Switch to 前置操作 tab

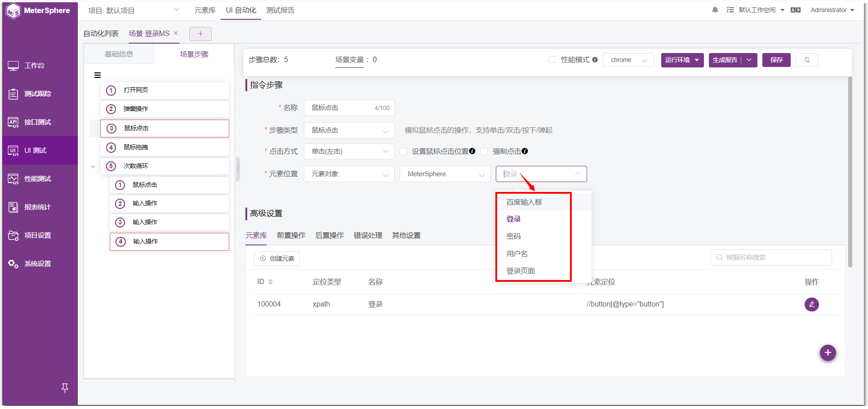tap(291, 236)
